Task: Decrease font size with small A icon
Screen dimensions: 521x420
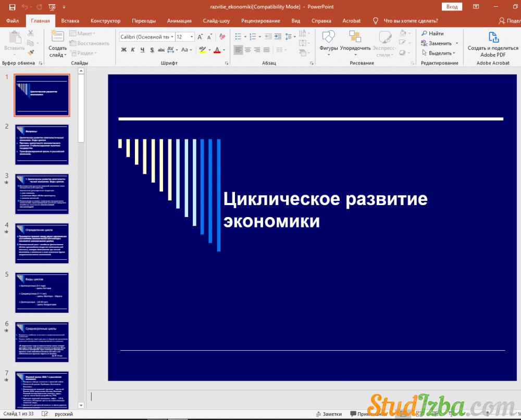Action: pyautogui.click(x=209, y=37)
